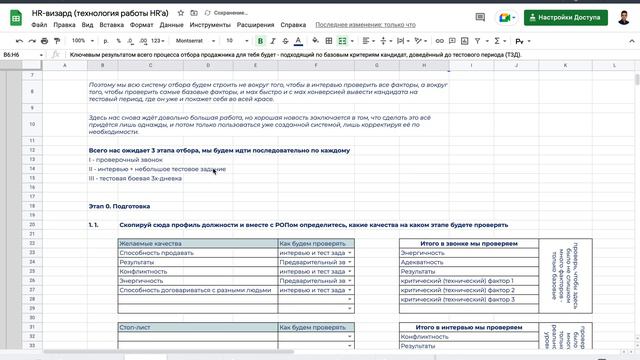This screenshot has height=360, width=640.
Task: Select cell Стоп-лист header
Action: coord(198,327)
